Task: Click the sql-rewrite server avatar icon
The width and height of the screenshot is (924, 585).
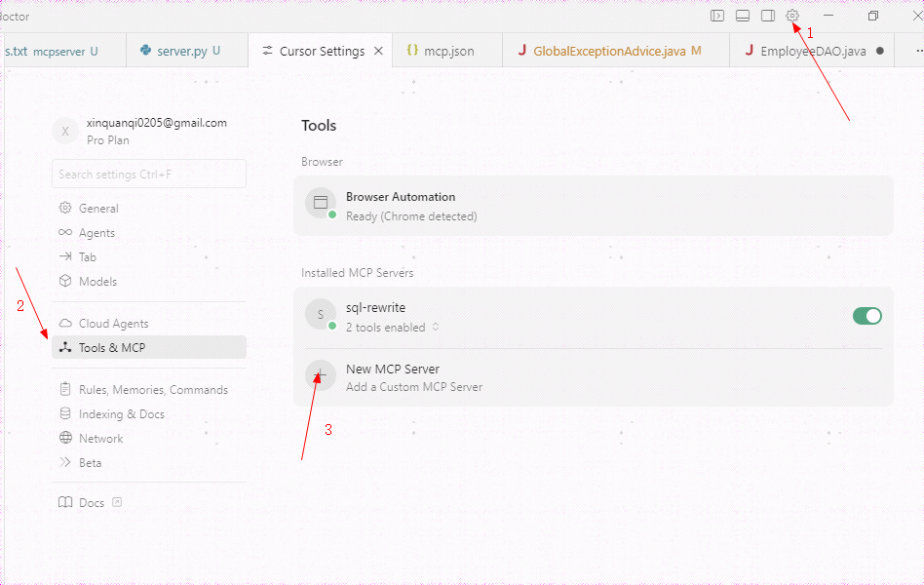Action: [321, 314]
